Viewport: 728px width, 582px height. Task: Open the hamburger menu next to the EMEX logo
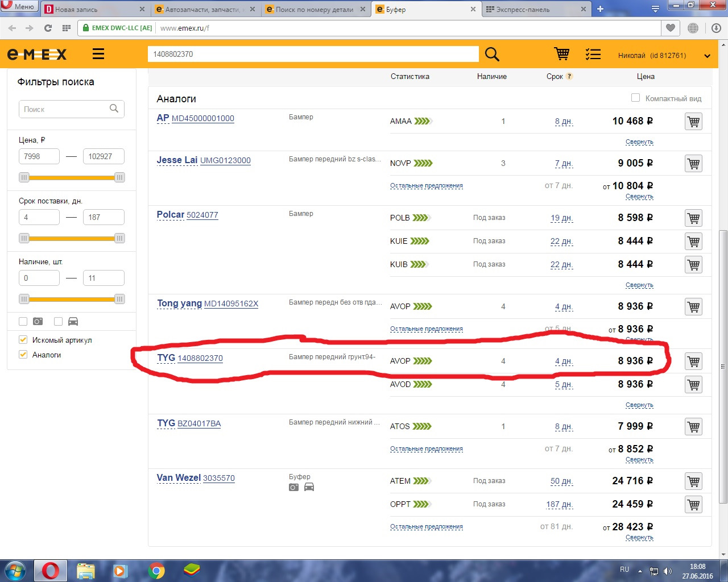pyautogui.click(x=98, y=54)
